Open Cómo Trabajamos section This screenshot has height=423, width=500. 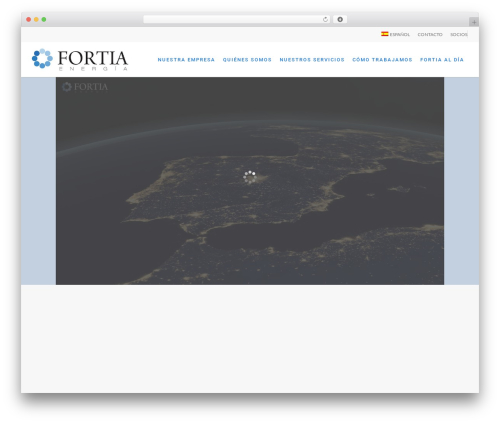click(382, 60)
